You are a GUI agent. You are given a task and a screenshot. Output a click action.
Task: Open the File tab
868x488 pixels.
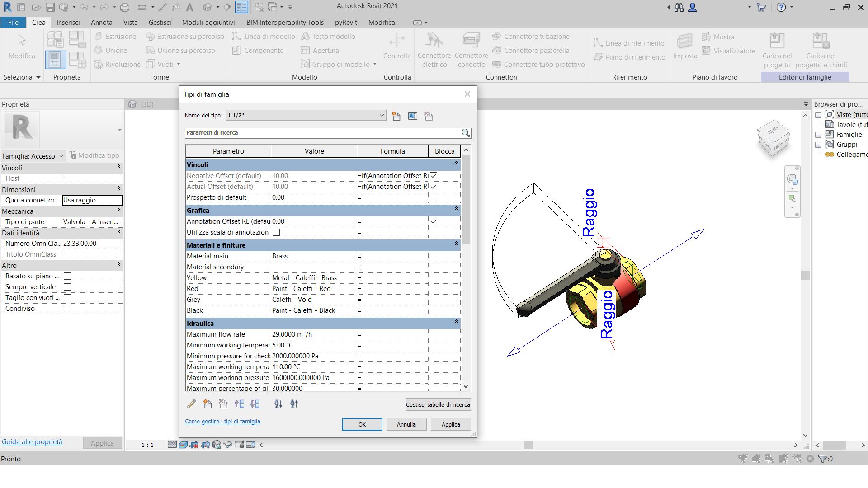pyautogui.click(x=13, y=22)
